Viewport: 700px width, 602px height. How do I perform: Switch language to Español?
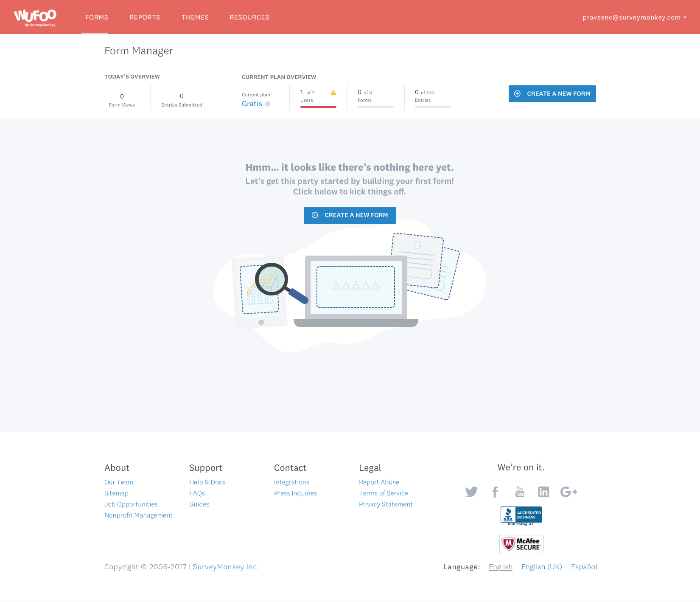(584, 567)
